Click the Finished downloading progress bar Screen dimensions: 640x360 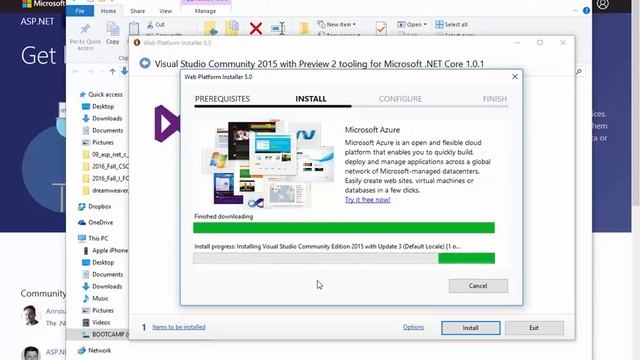(x=344, y=228)
